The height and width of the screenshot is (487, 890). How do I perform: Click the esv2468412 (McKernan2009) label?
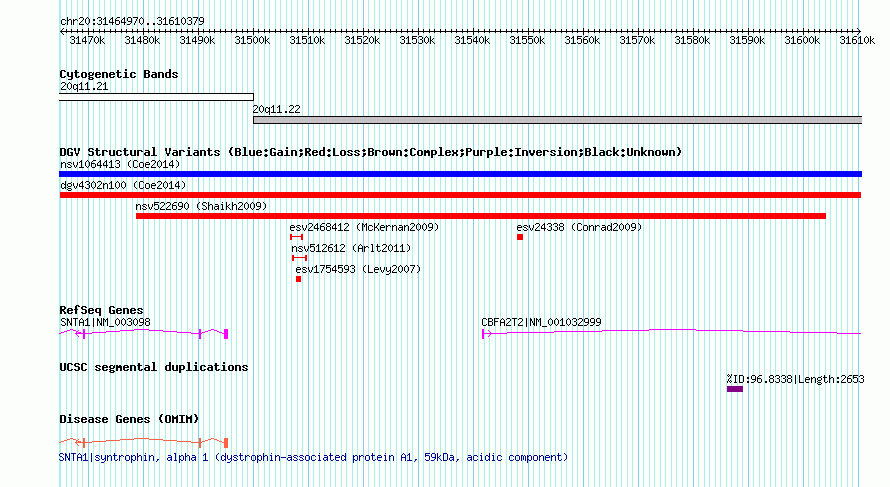tap(364, 228)
